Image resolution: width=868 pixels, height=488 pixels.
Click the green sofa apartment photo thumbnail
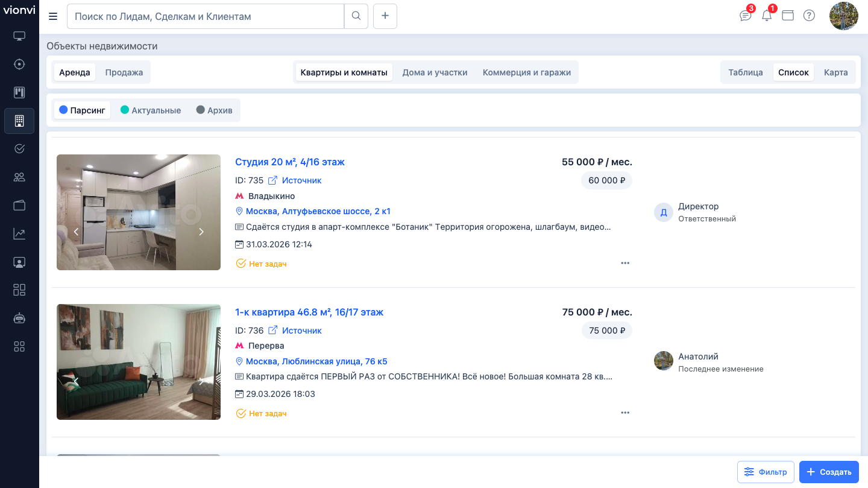pos(139,362)
